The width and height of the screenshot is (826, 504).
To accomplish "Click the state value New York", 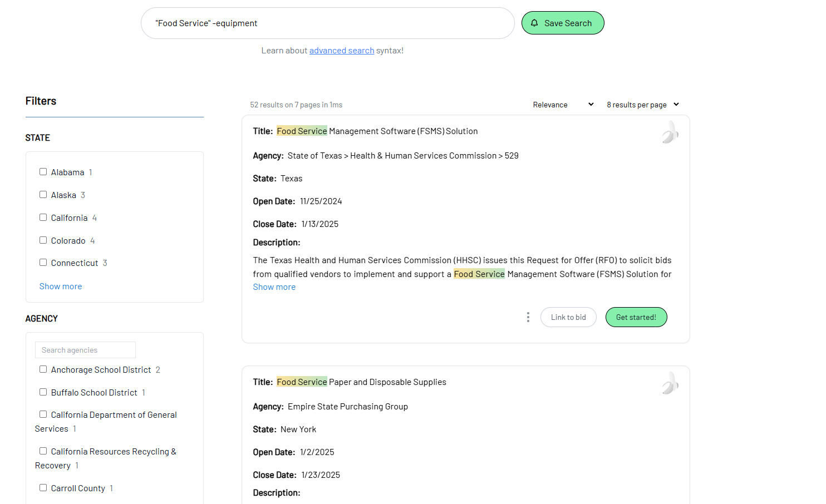I will pyautogui.click(x=298, y=429).
